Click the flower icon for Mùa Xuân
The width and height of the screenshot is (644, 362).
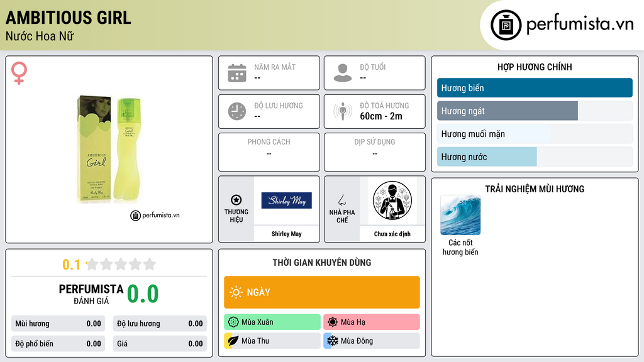pyautogui.click(x=233, y=322)
